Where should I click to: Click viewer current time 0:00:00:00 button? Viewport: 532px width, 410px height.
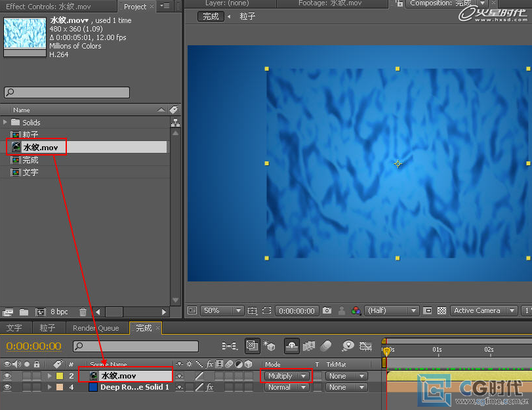click(297, 310)
